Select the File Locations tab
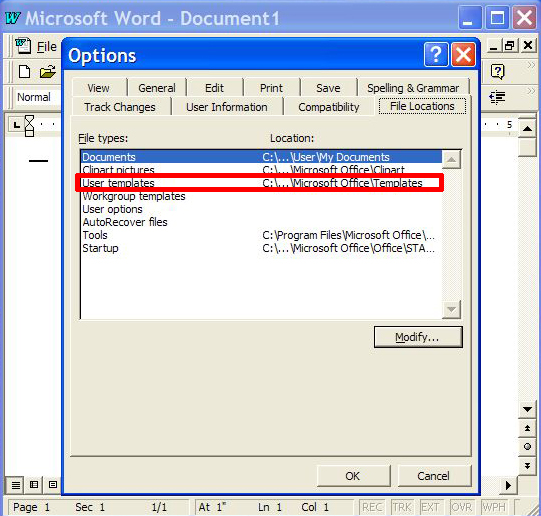Viewport: 541px width, 516px height. click(422, 106)
